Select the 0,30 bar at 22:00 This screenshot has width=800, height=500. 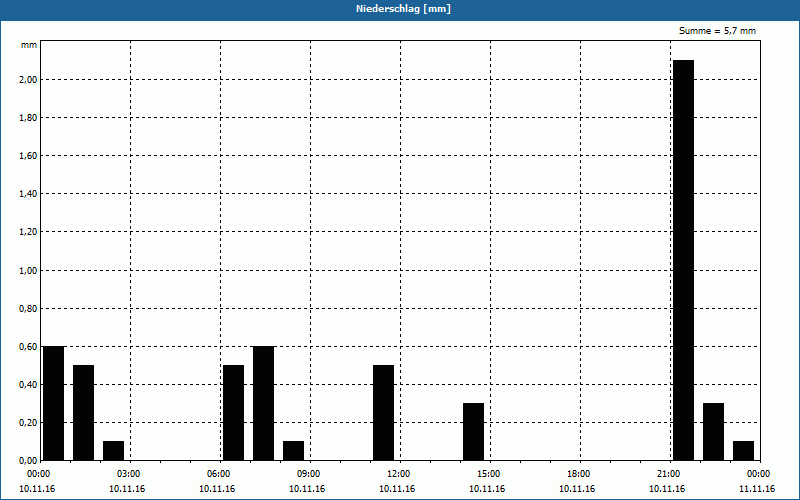pos(713,432)
